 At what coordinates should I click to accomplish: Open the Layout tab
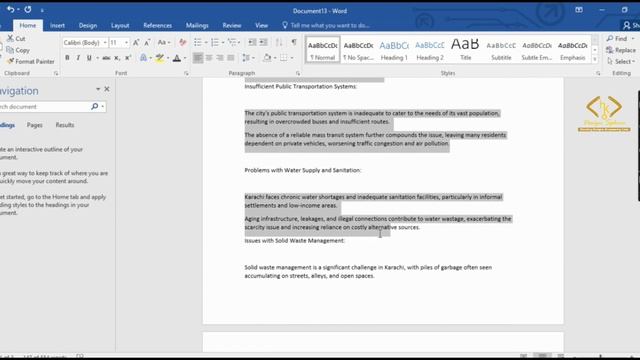[x=120, y=25]
